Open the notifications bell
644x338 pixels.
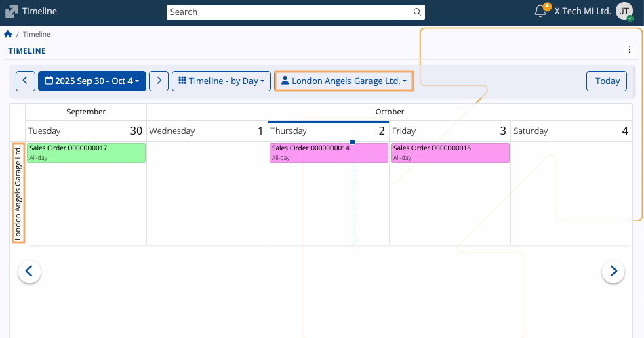pos(540,11)
